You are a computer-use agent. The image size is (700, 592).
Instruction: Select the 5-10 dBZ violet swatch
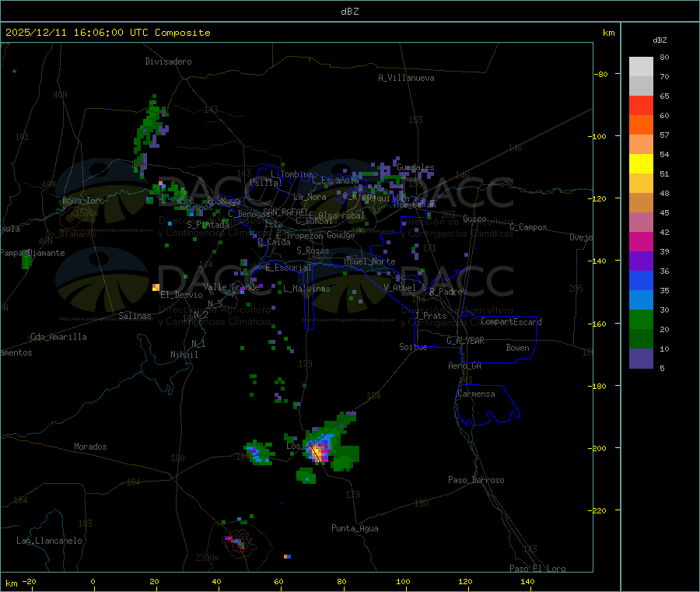[641, 359]
